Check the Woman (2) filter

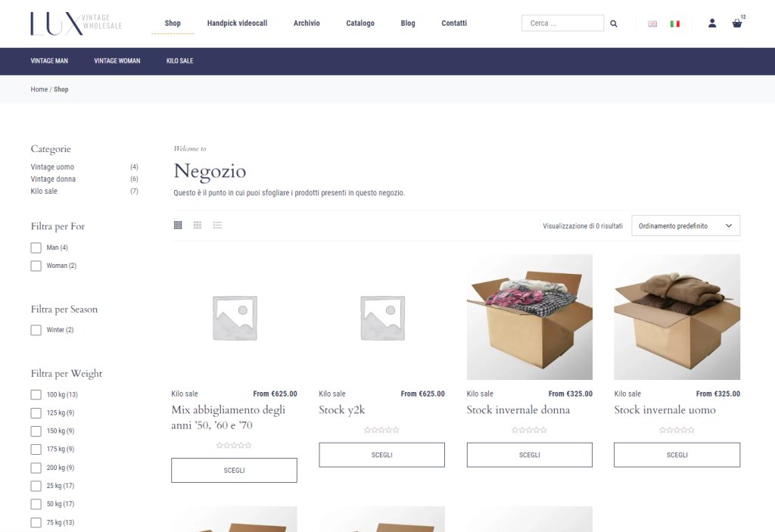pyautogui.click(x=36, y=266)
